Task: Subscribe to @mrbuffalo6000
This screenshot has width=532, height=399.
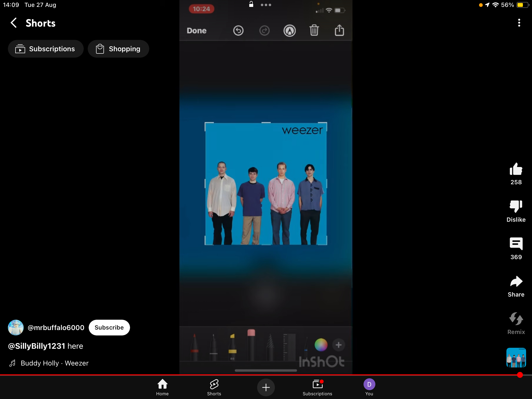Action: tap(109, 328)
